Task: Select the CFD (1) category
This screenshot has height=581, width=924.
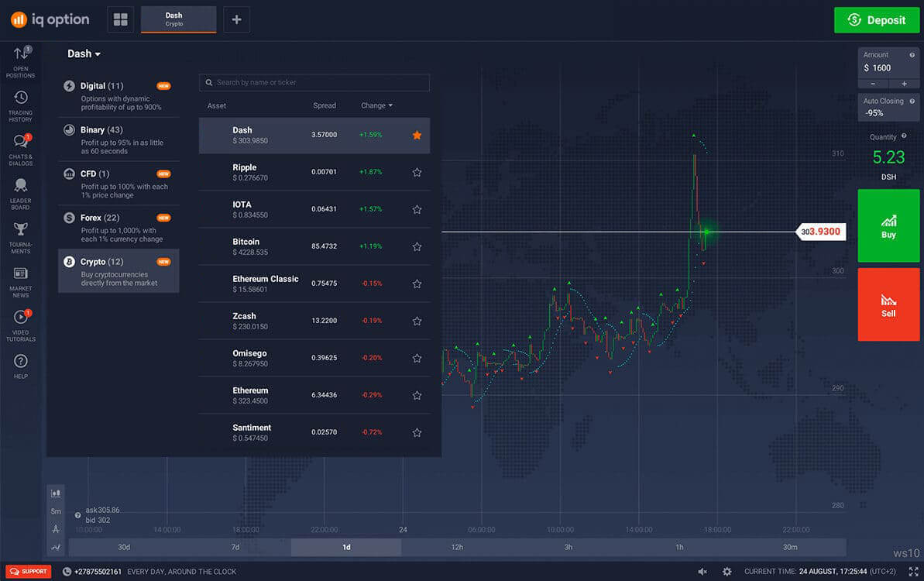Action: point(119,184)
